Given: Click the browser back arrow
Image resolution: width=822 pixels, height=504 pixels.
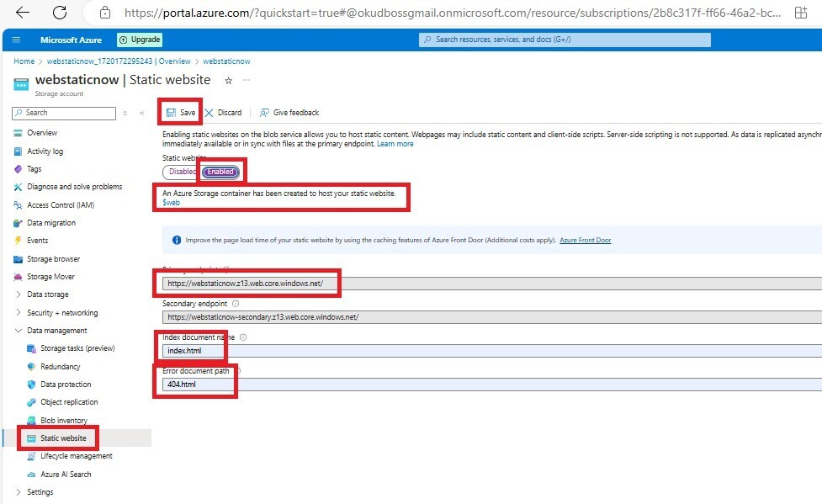Looking at the screenshot, I should click(x=23, y=13).
